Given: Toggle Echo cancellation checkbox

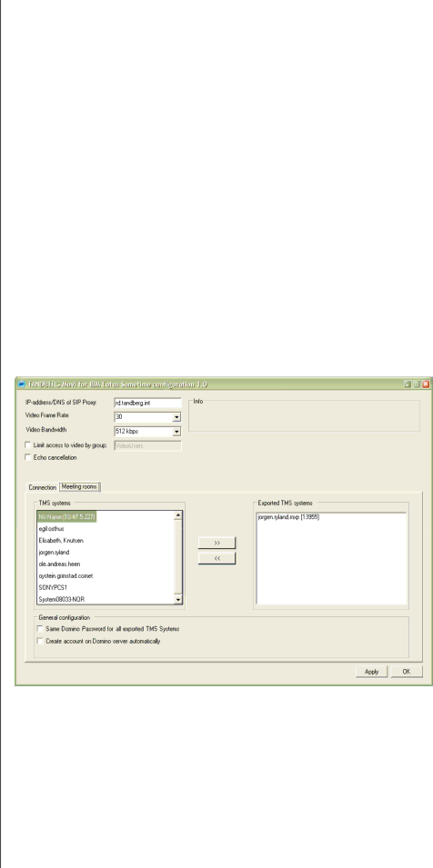Looking at the screenshot, I should click(x=28, y=458).
